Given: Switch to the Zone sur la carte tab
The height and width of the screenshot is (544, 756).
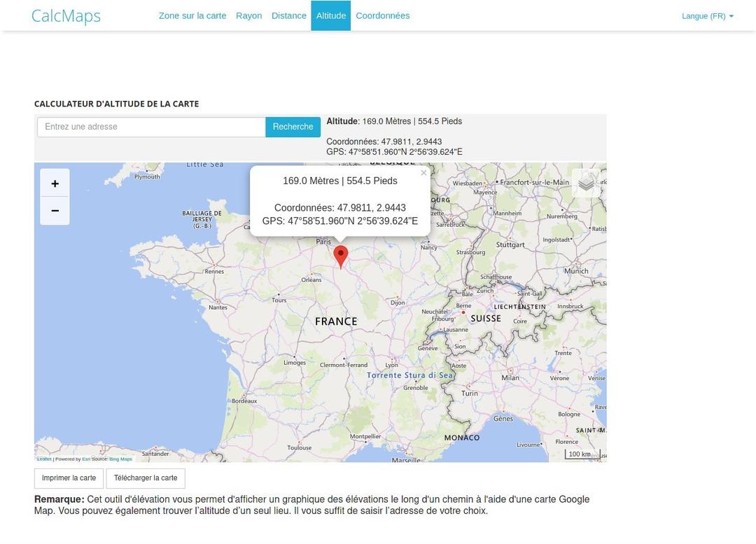Looking at the screenshot, I should coord(192,15).
